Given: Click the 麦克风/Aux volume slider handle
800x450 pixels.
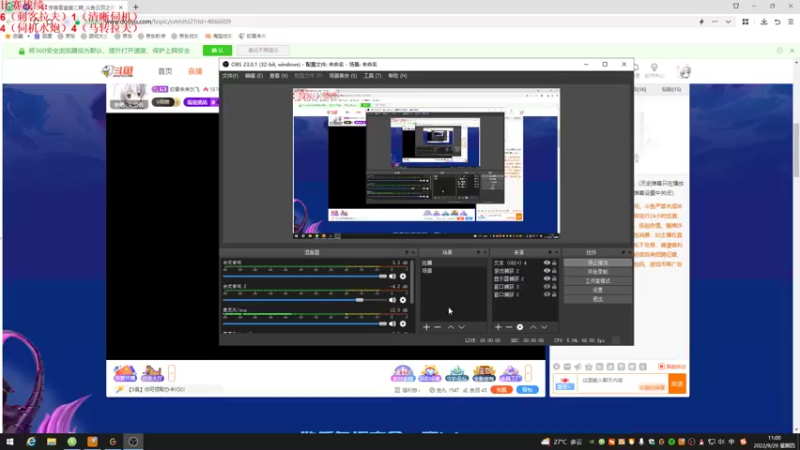Looking at the screenshot, I should pyautogui.click(x=383, y=323).
